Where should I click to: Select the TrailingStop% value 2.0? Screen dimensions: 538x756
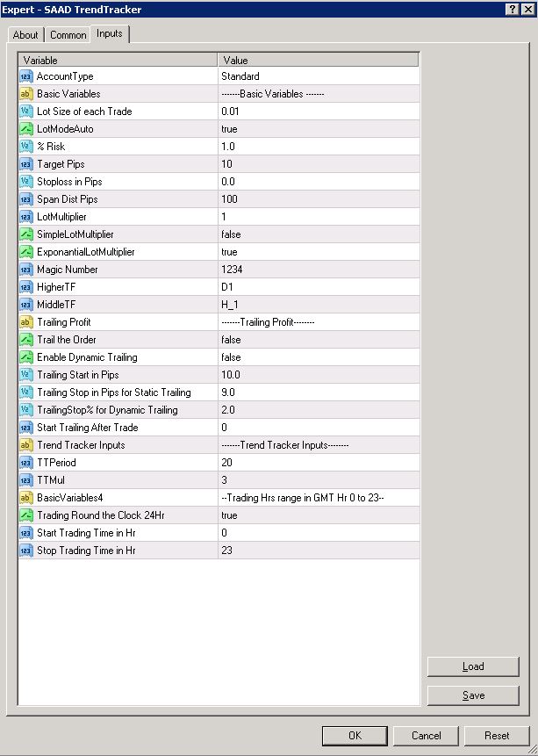[228, 410]
